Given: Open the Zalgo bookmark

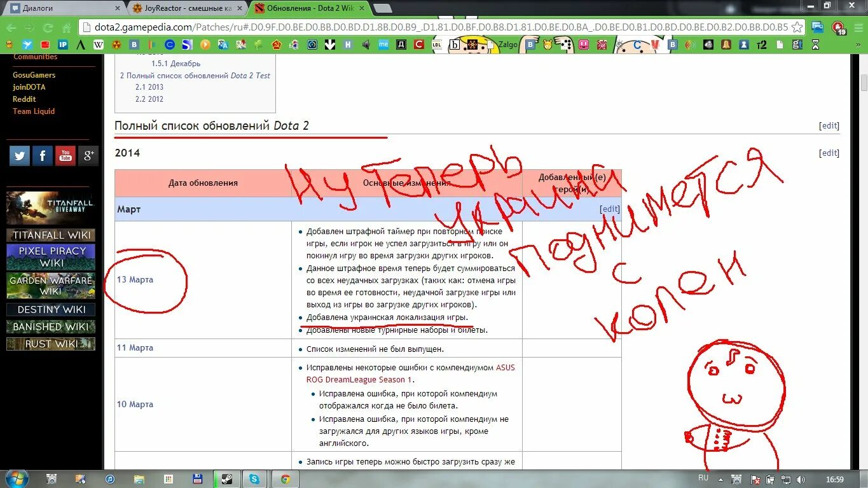Looking at the screenshot, I should coord(507,45).
